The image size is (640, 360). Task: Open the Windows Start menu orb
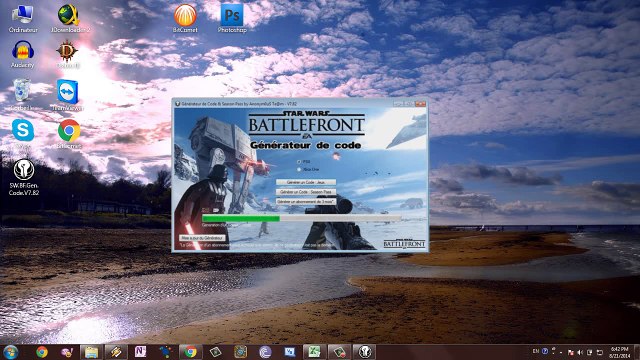point(10,352)
